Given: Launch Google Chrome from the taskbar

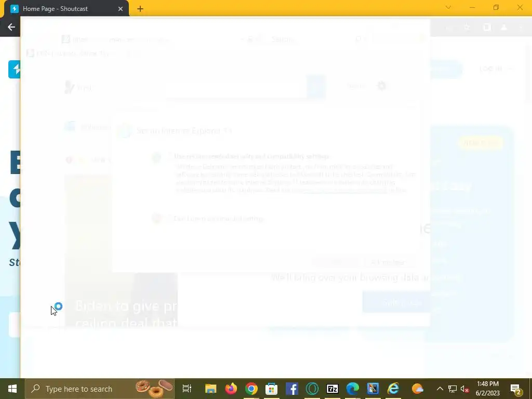Looking at the screenshot, I should (x=251, y=389).
